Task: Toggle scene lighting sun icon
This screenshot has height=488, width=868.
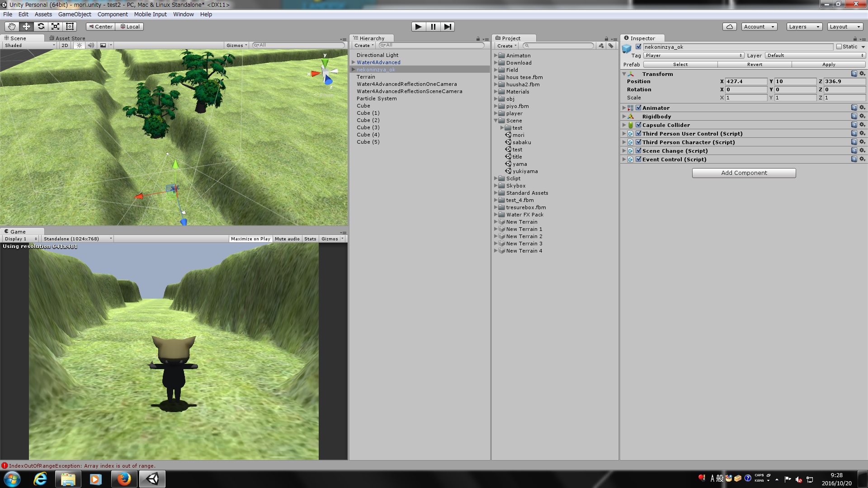Action: [x=80, y=45]
